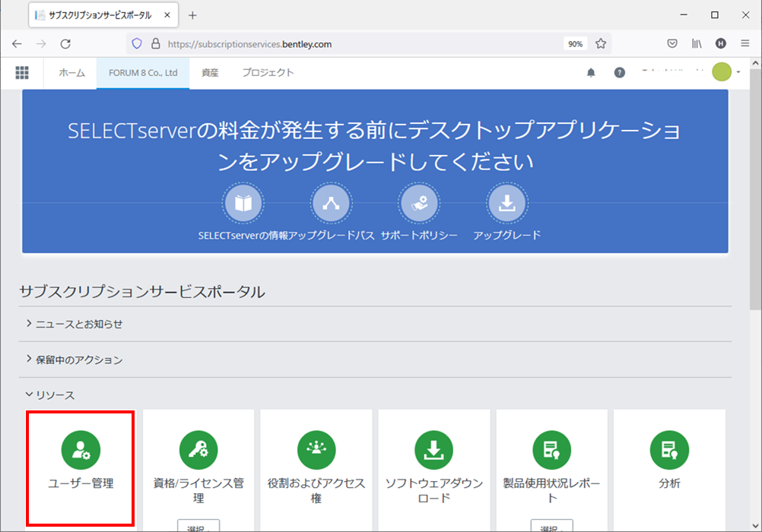Click 選択 button under 資格/ライセンス管理

198,526
